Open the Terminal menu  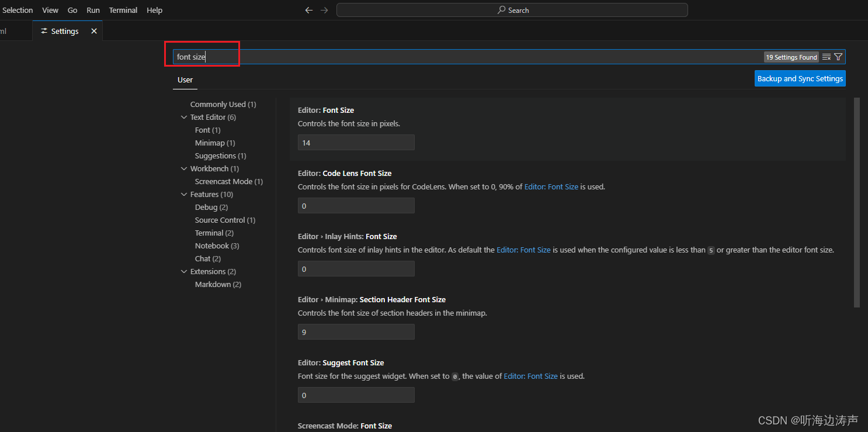pos(123,10)
